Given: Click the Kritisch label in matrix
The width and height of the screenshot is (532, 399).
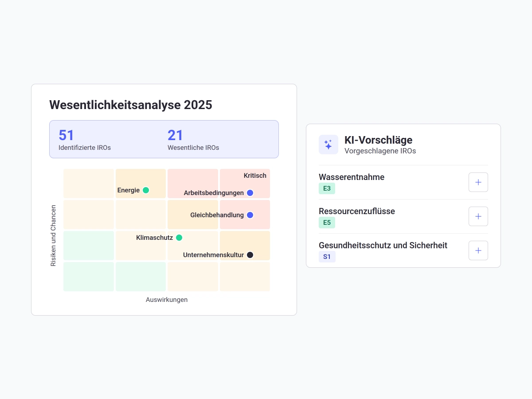Looking at the screenshot, I should pos(255,176).
